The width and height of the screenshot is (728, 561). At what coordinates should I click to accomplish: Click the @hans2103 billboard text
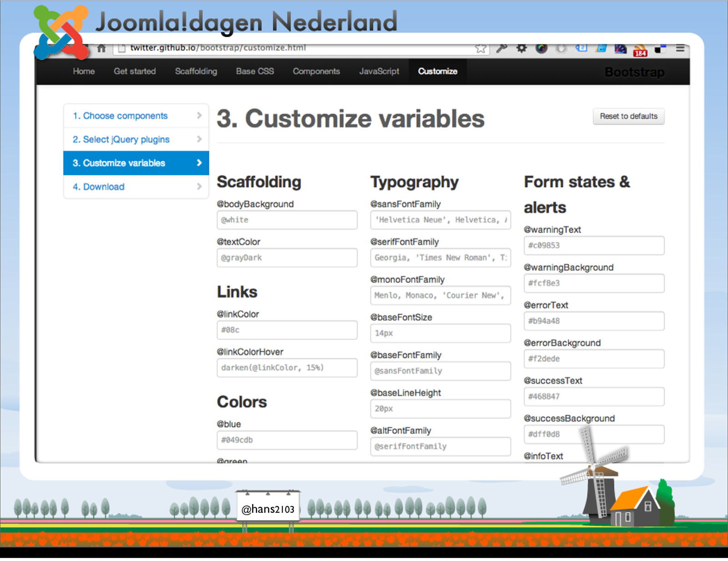point(268,509)
